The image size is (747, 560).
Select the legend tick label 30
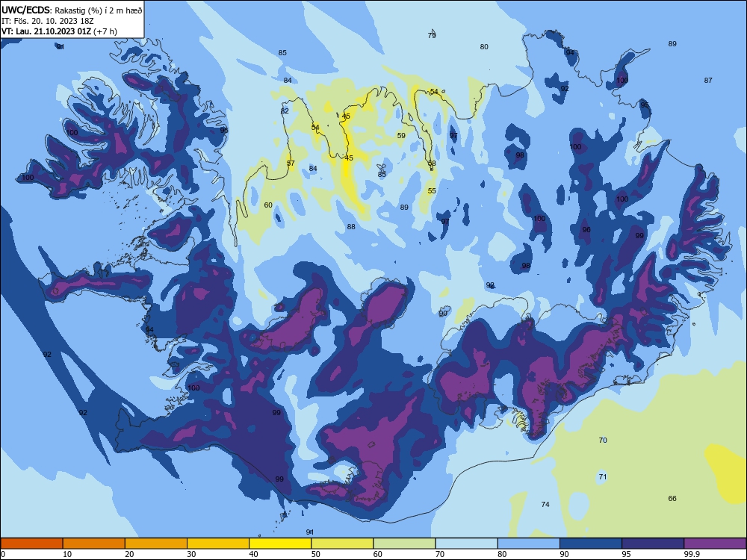(x=191, y=554)
